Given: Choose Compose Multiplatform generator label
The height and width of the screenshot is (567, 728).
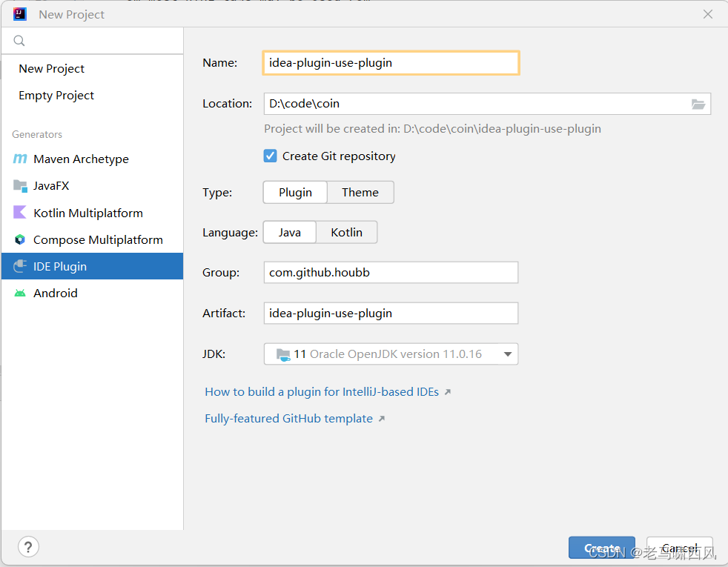Looking at the screenshot, I should [x=98, y=239].
